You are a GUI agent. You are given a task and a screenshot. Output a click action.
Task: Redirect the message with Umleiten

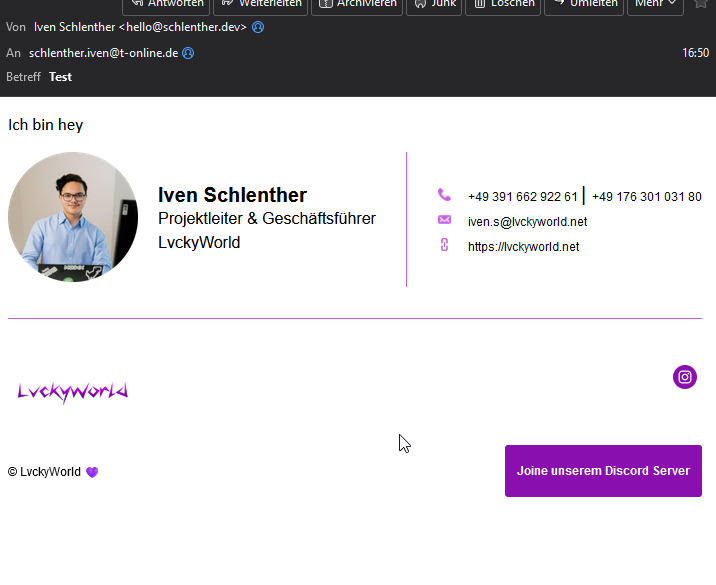tap(584, 5)
